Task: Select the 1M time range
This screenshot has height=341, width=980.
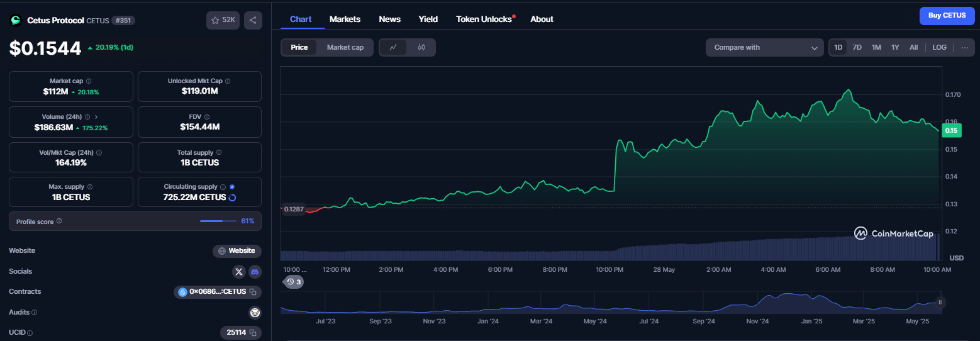Action: tap(876, 47)
